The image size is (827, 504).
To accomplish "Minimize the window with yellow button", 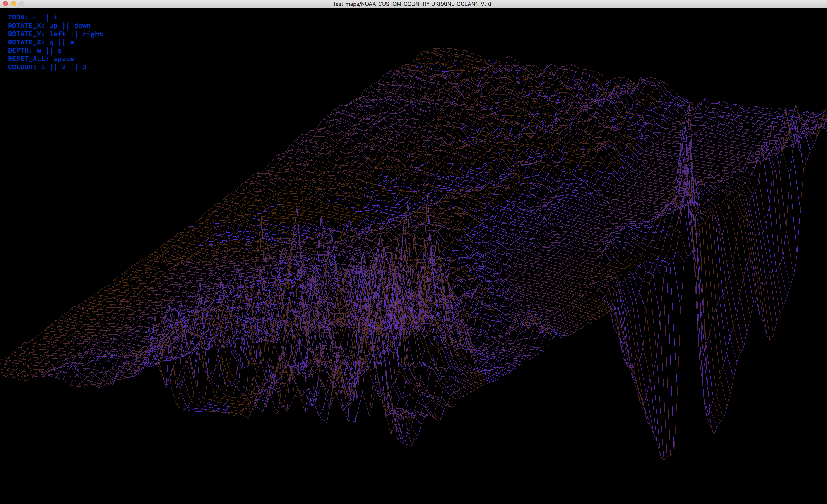I will [x=14, y=4].
